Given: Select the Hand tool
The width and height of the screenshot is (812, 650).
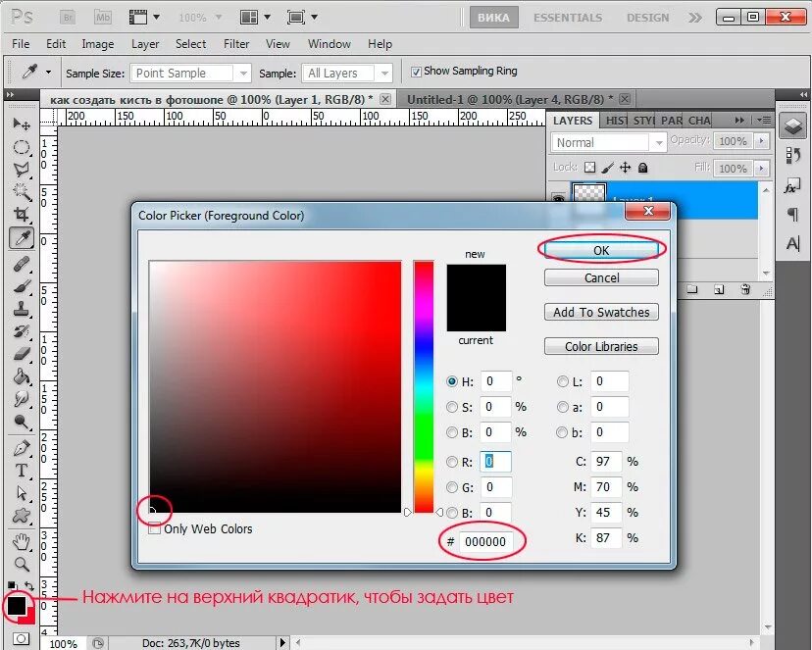Looking at the screenshot, I should (x=22, y=541).
